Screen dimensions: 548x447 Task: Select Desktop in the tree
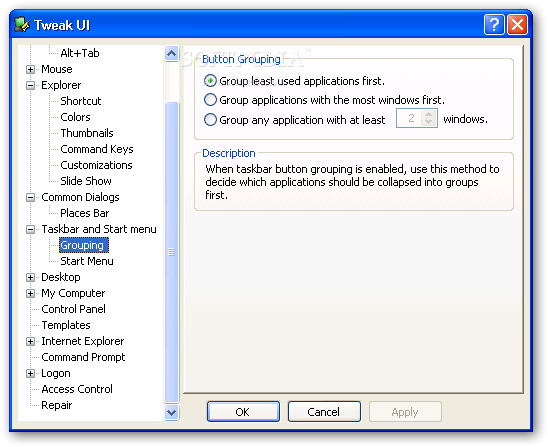pyautogui.click(x=60, y=277)
